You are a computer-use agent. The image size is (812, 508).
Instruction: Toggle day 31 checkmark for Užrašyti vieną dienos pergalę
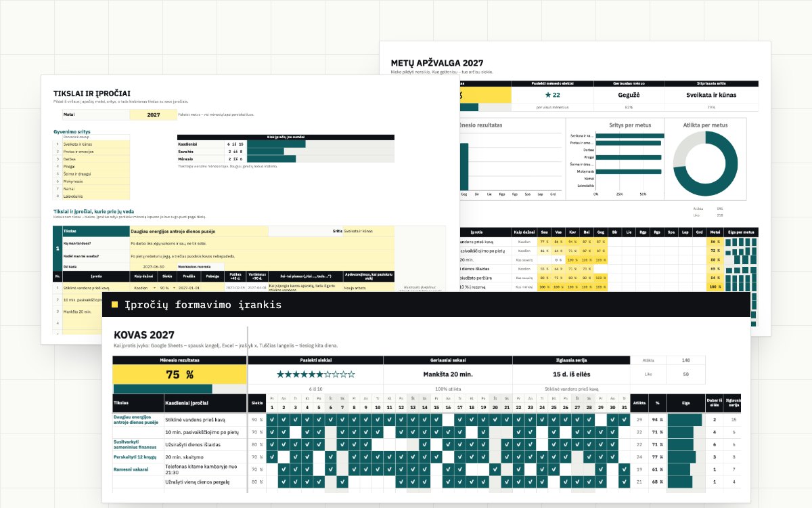click(x=624, y=482)
